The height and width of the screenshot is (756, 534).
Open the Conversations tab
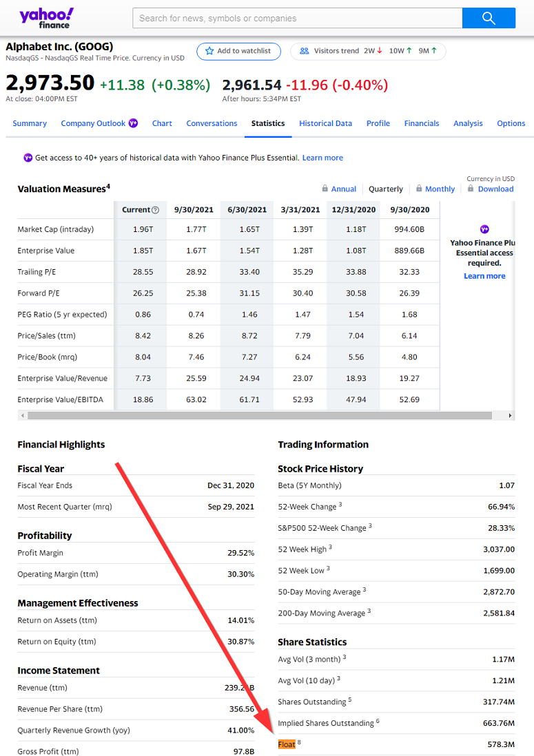pyautogui.click(x=212, y=123)
